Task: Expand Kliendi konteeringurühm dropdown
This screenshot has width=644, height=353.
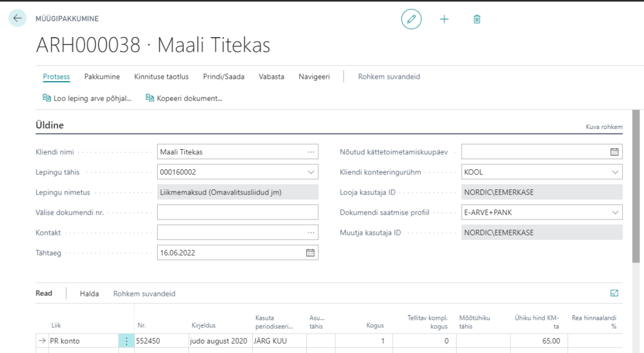Action: point(614,172)
